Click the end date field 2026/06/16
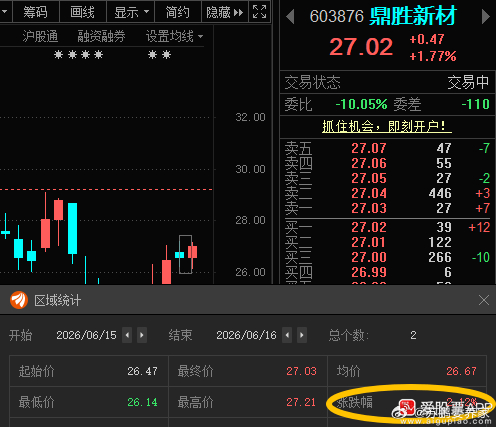This screenshot has width=496, height=427. (x=246, y=335)
